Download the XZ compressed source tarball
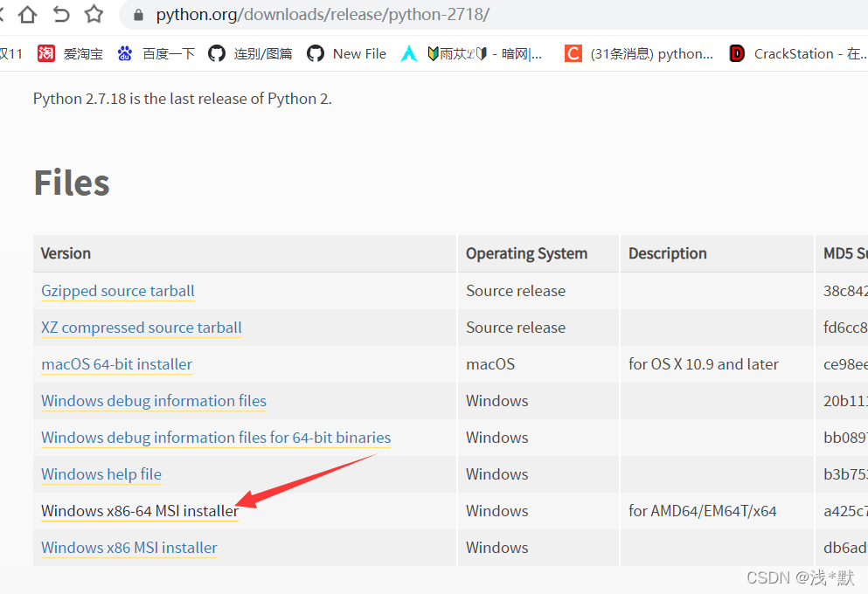Image resolution: width=868 pixels, height=594 pixels. coord(142,328)
